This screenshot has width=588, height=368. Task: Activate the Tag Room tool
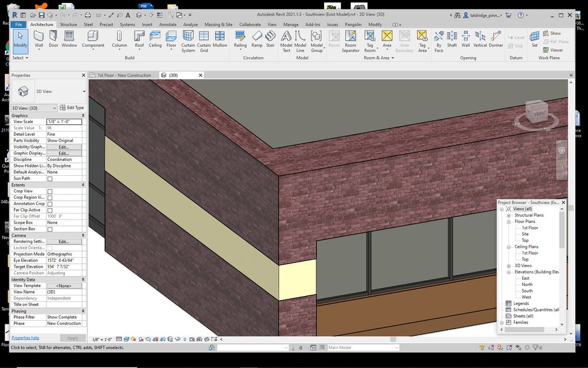[370, 41]
